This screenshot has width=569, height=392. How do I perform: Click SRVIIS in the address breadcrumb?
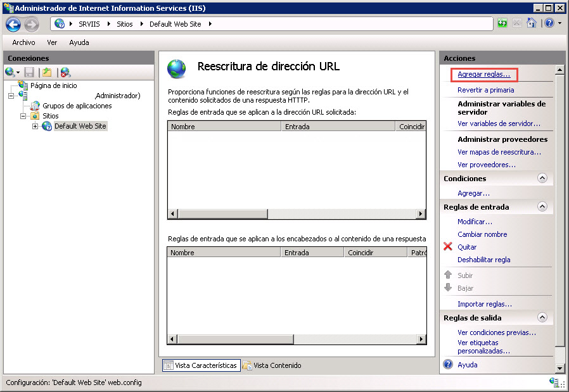89,24
